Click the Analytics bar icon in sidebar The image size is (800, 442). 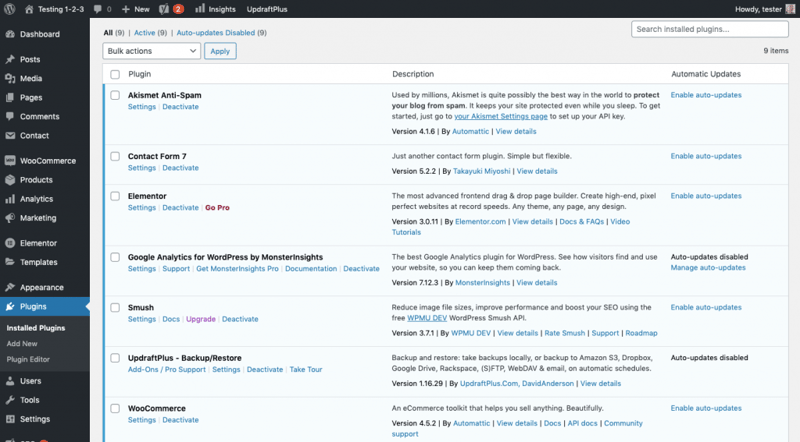10,199
